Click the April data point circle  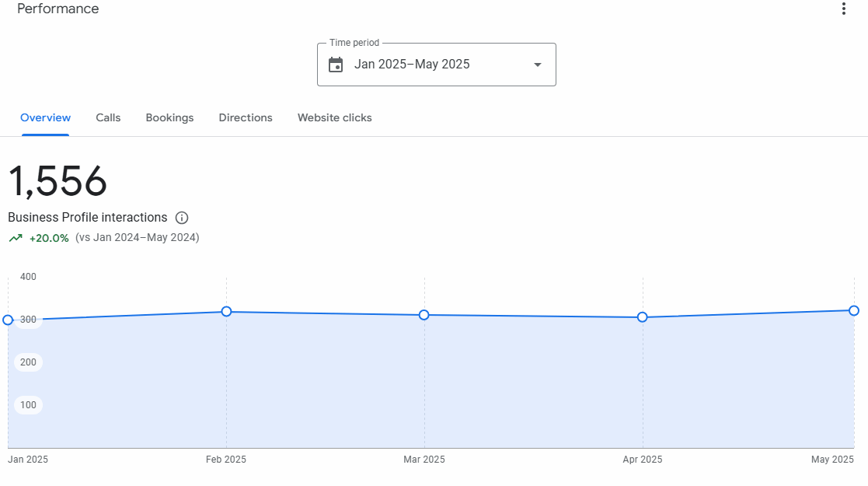[643, 317]
